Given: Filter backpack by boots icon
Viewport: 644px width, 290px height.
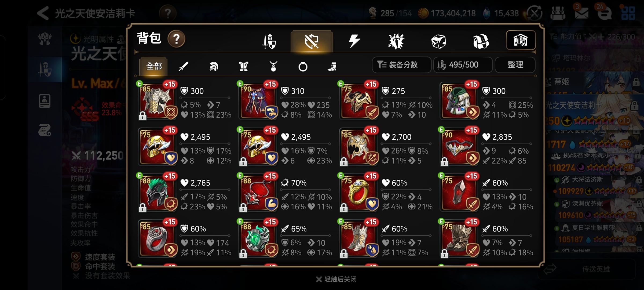Looking at the screenshot, I should pyautogui.click(x=332, y=66).
